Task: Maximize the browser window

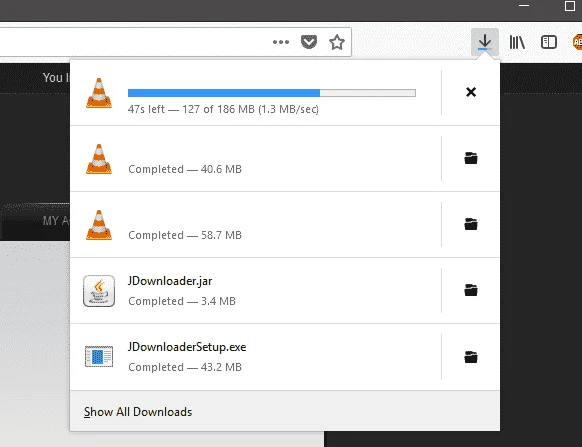Action: click(570, 6)
